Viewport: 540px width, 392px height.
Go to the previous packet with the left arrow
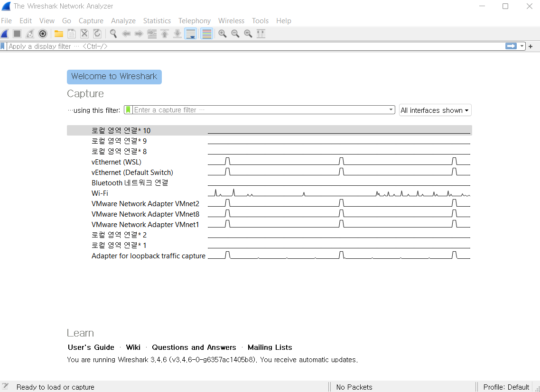(x=126, y=34)
